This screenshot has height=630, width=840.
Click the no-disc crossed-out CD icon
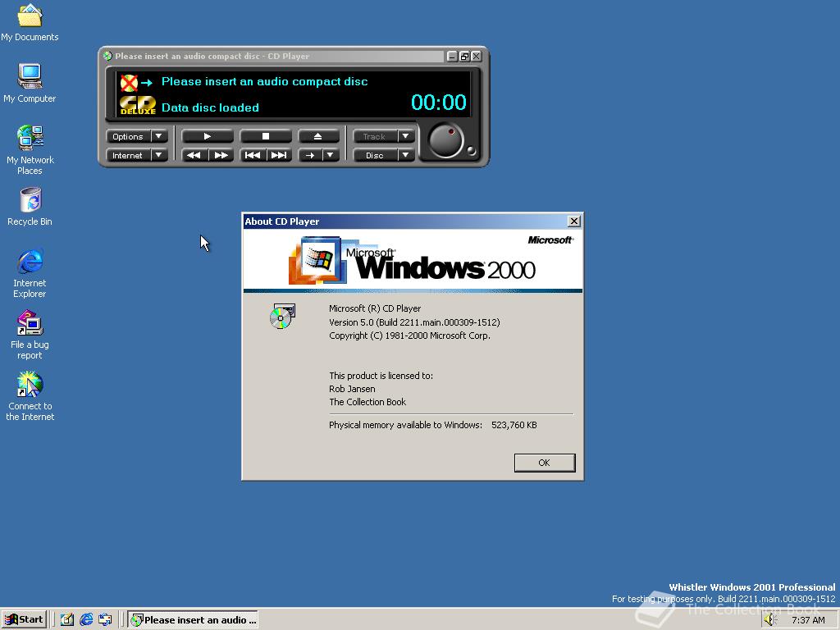click(129, 83)
